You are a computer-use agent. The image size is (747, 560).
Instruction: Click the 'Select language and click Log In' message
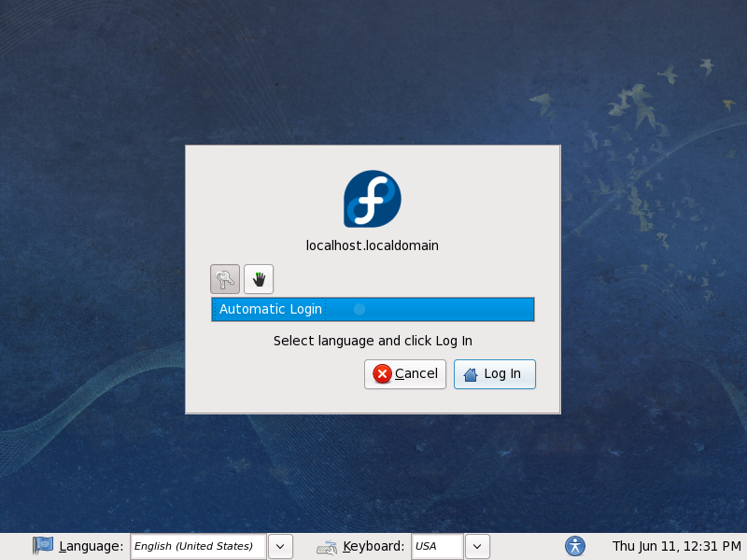point(373,341)
